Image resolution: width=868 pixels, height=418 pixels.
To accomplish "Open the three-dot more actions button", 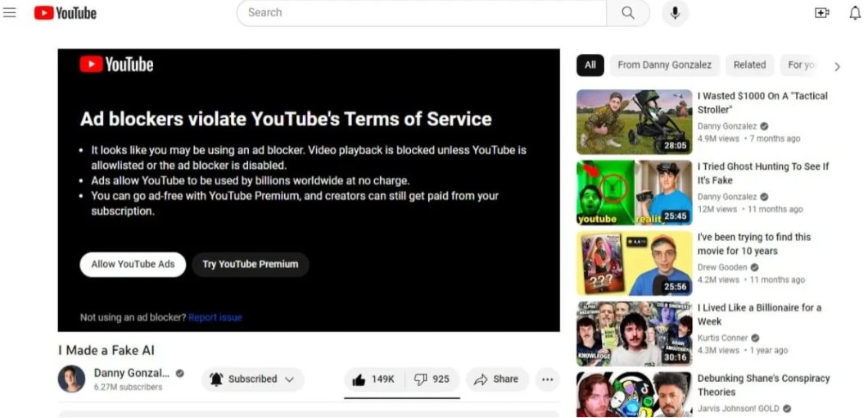I will click(x=548, y=379).
